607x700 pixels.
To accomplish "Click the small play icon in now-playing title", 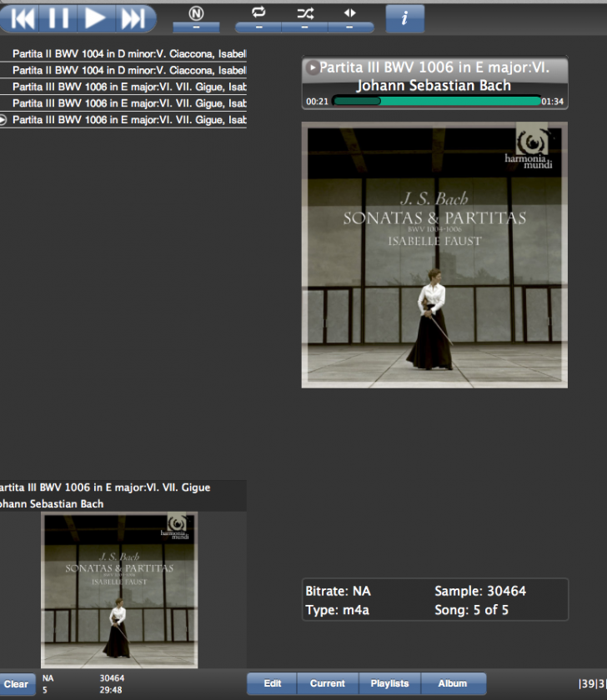I will (312, 67).
